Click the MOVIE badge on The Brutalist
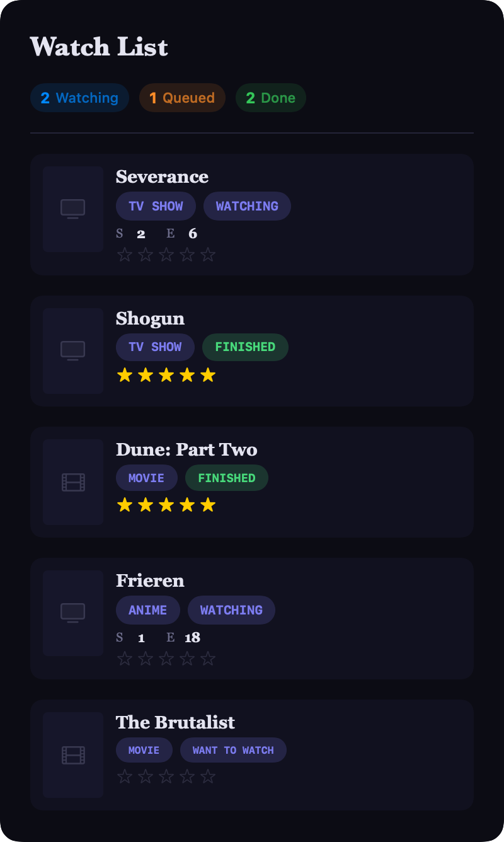This screenshot has height=842, width=504. pyautogui.click(x=144, y=750)
